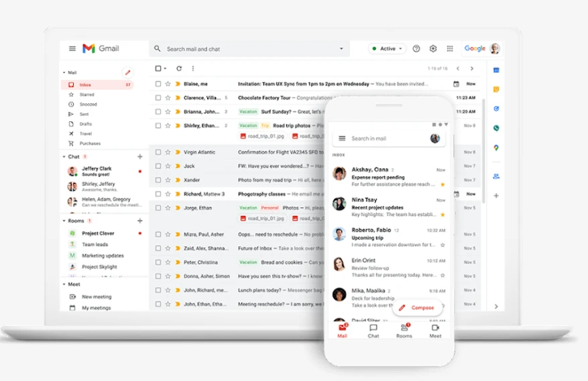
Task: Open the Help question mark icon
Action: 416,48
